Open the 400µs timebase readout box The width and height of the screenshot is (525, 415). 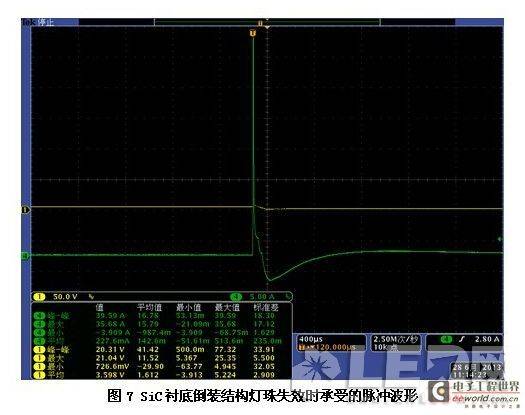[x=331, y=343]
